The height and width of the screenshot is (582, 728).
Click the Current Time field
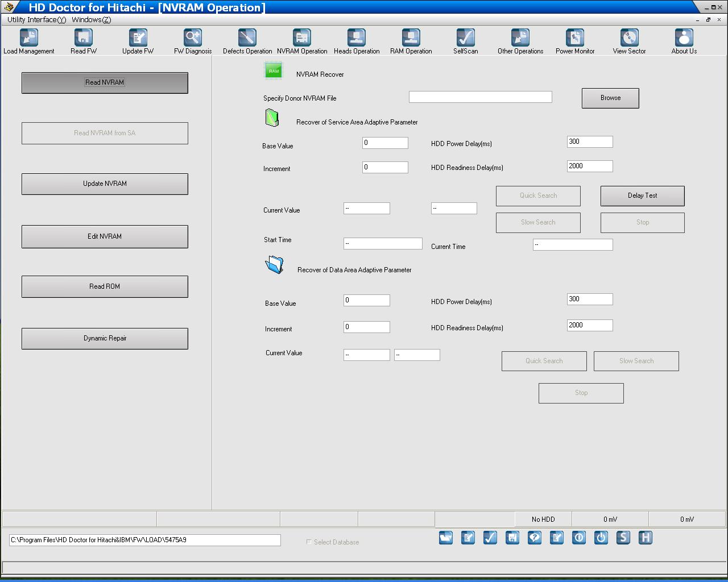[573, 244]
